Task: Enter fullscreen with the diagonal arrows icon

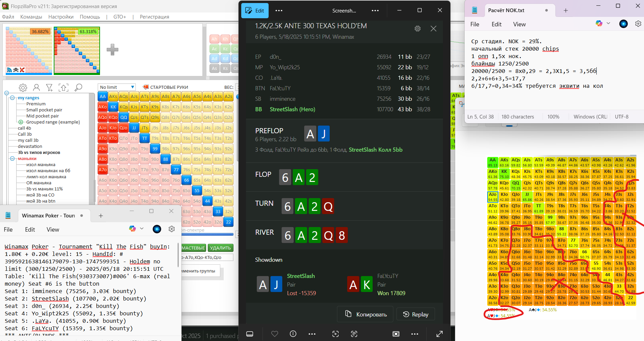Action: point(440,334)
